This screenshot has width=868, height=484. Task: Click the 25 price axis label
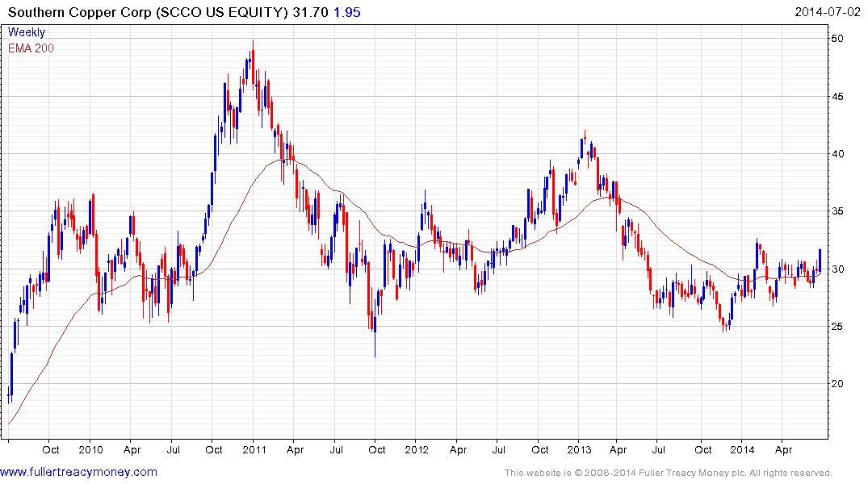(837, 327)
